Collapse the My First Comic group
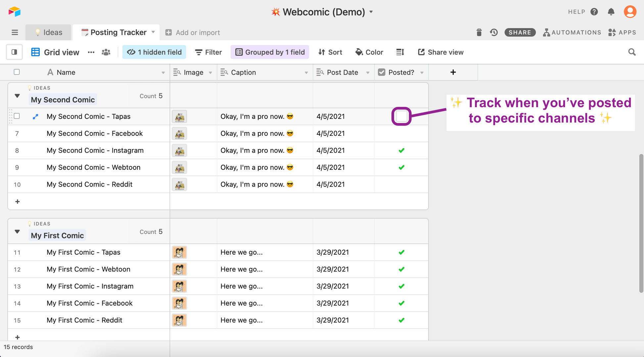Image resolution: width=644 pixels, height=357 pixels. [x=17, y=232]
